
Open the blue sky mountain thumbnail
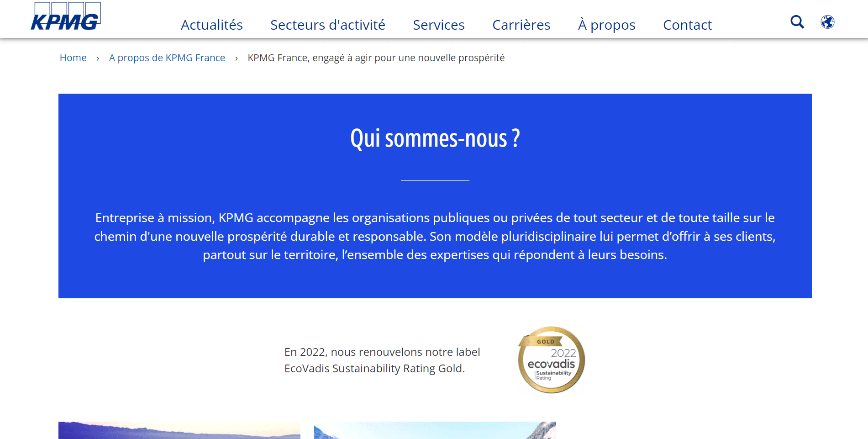click(435, 430)
